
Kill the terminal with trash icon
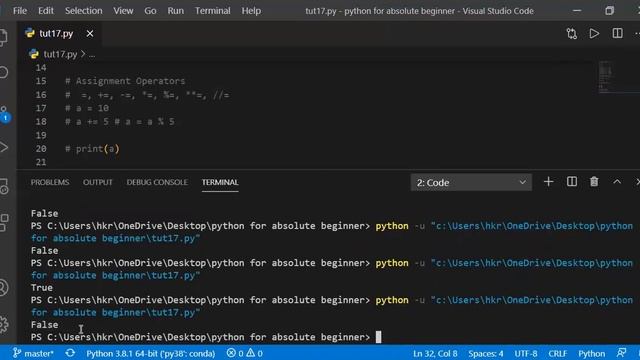(x=594, y=182)
